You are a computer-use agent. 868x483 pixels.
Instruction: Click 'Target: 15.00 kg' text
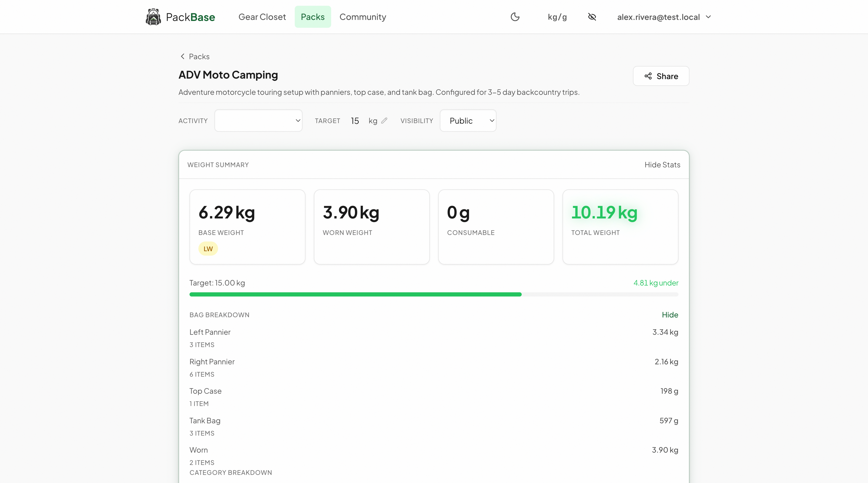(217, 283)
